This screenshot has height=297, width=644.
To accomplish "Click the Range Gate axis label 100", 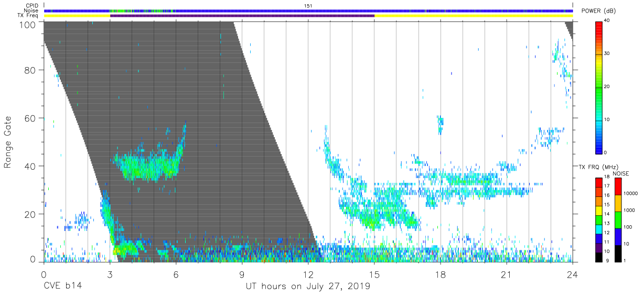I will (x=28, y=25).
